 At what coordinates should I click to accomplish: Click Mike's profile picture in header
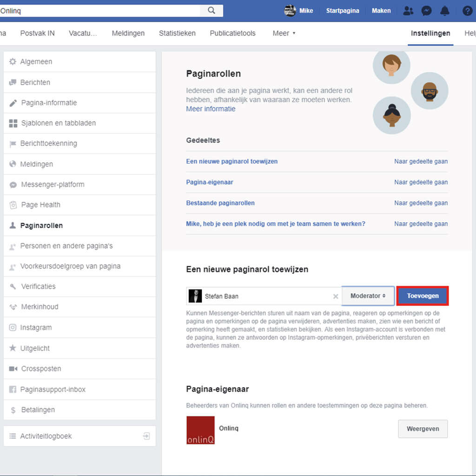tap(290, 11)
